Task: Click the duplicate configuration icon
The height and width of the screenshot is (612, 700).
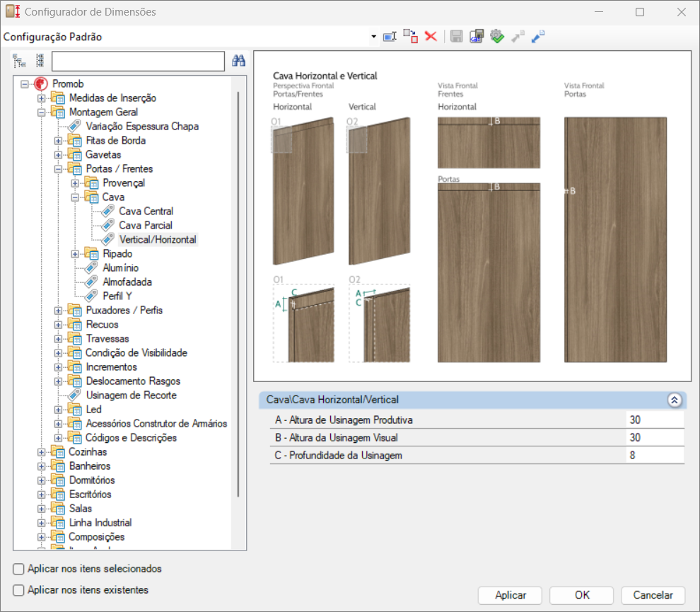Action: [x=410, y=37]
